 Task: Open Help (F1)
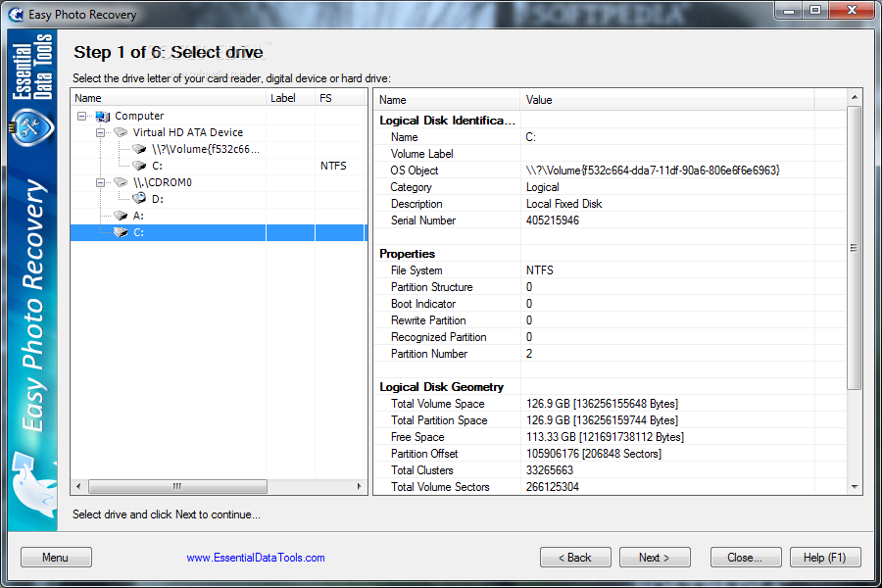point(825,557)
